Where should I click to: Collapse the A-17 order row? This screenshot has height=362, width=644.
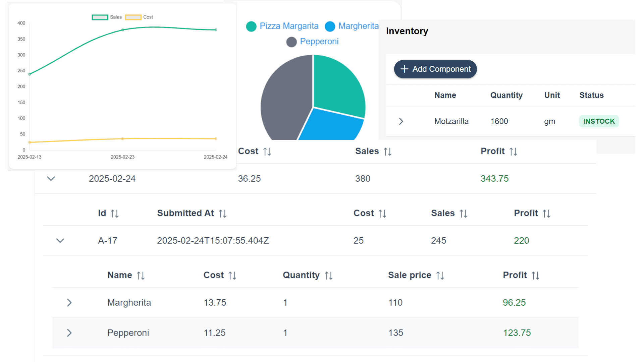[x=60, y=241]
